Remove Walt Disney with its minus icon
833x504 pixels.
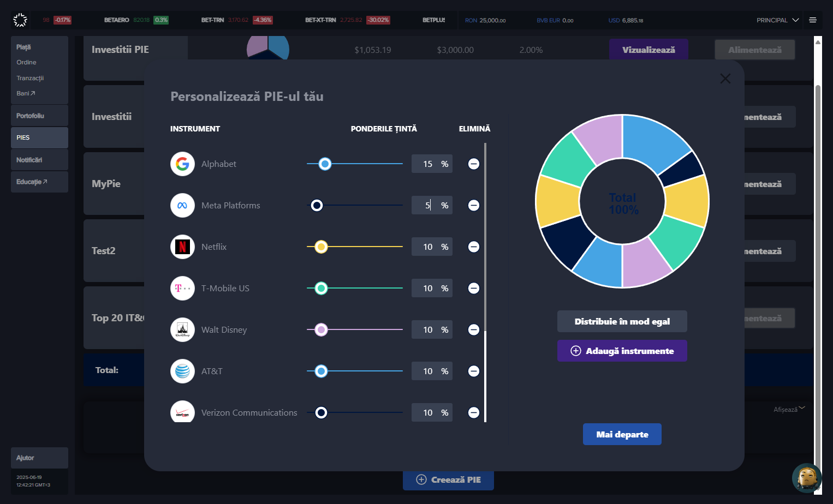coord(474,329)
